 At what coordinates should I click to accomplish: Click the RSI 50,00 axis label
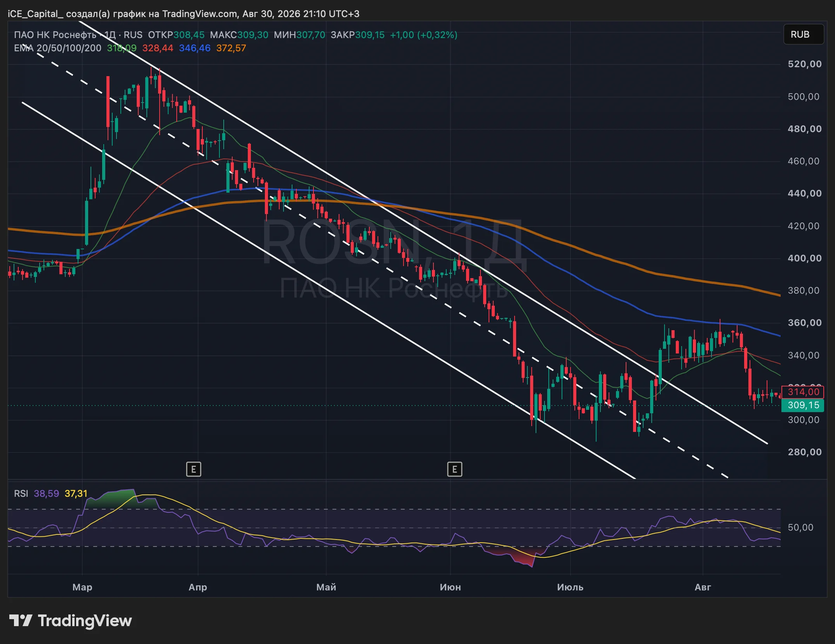click(x=800, y=527)
